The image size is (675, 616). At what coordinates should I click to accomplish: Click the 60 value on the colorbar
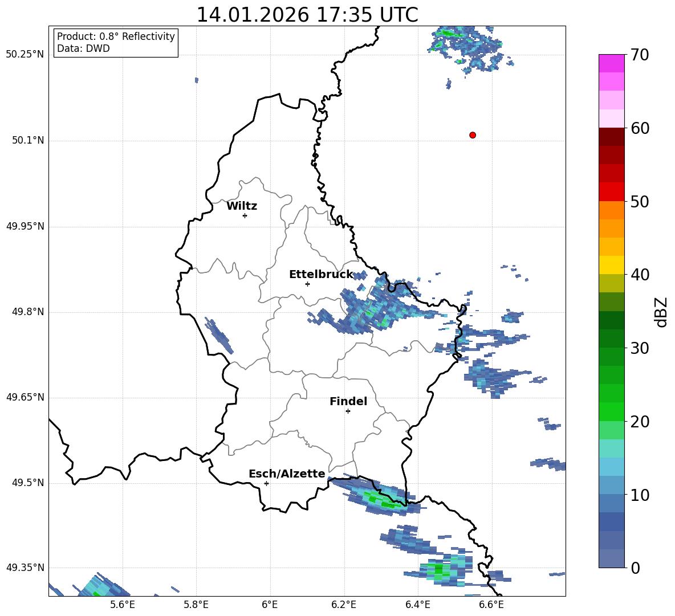[640, 128]
